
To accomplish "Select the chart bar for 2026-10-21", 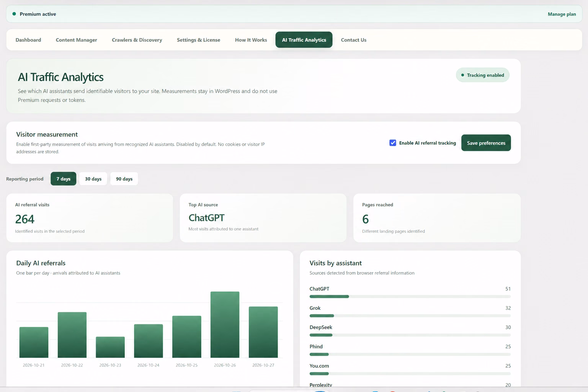I will tap(34, 342).
